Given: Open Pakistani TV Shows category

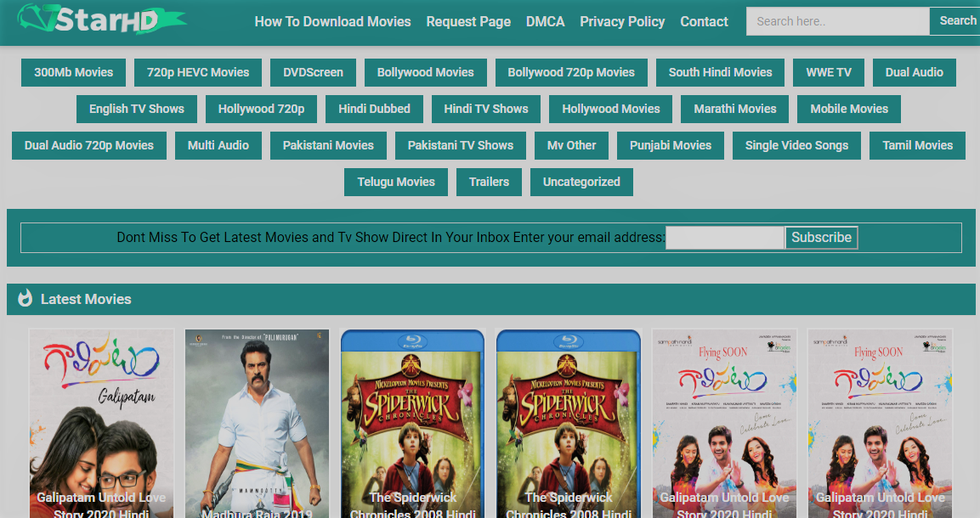Looking at the screenshot, I should 461,145.
